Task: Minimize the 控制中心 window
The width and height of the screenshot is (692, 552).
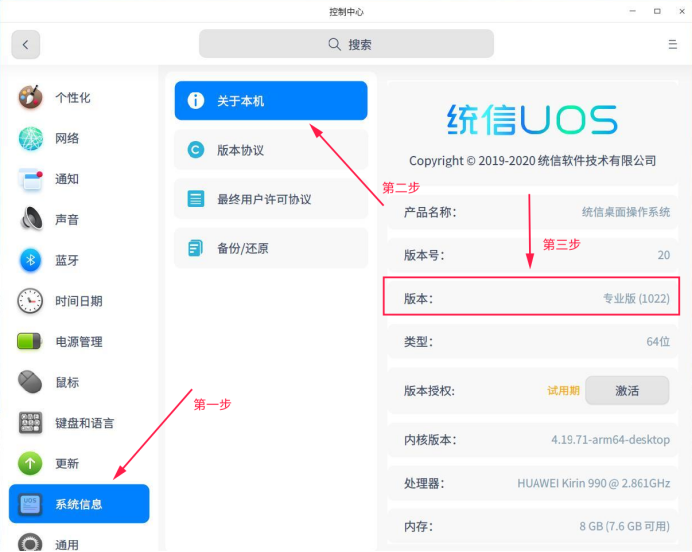Action: pos(632,11)
